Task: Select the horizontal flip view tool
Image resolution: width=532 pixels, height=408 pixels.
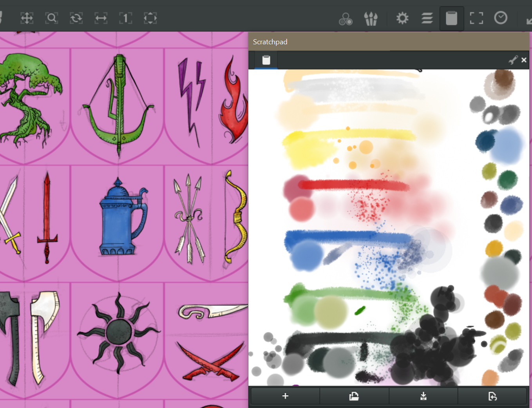Action: 101,18
